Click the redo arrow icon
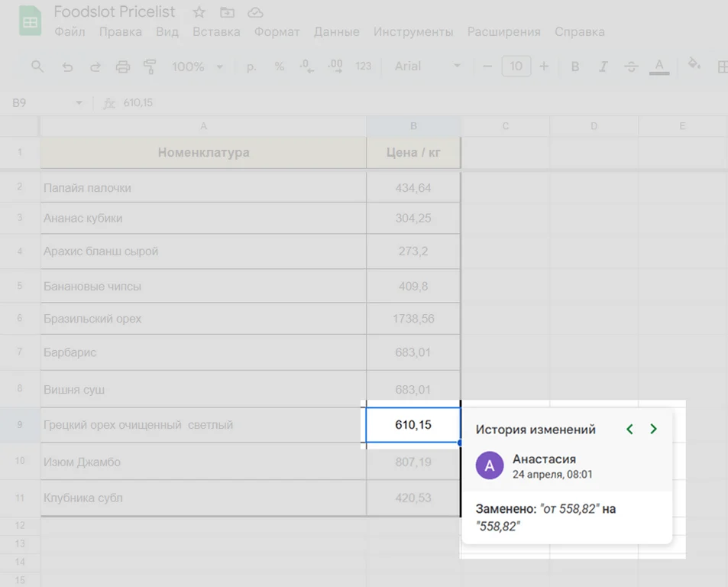This screenshot has height=587, width=728. [x=95, y=66]
